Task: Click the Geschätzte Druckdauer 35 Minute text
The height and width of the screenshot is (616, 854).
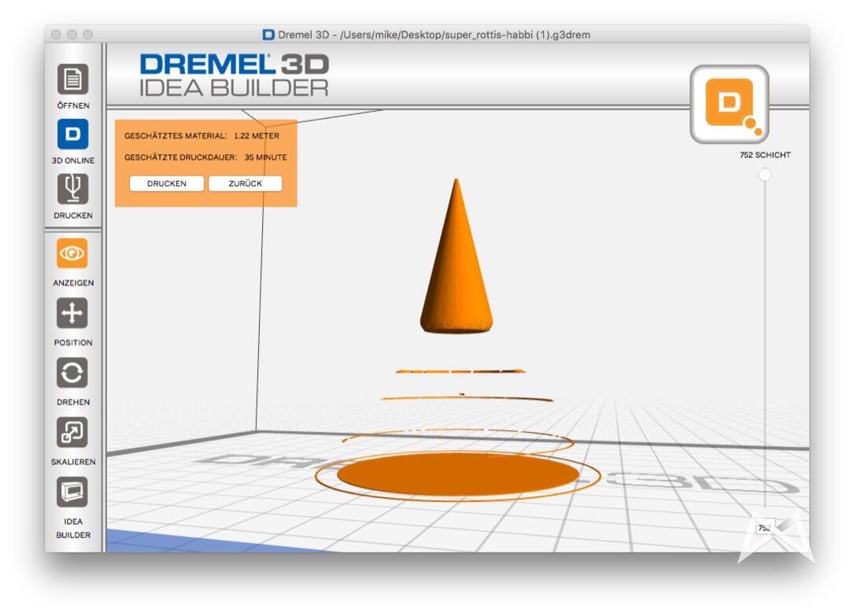Action: (x=205, y=157)
